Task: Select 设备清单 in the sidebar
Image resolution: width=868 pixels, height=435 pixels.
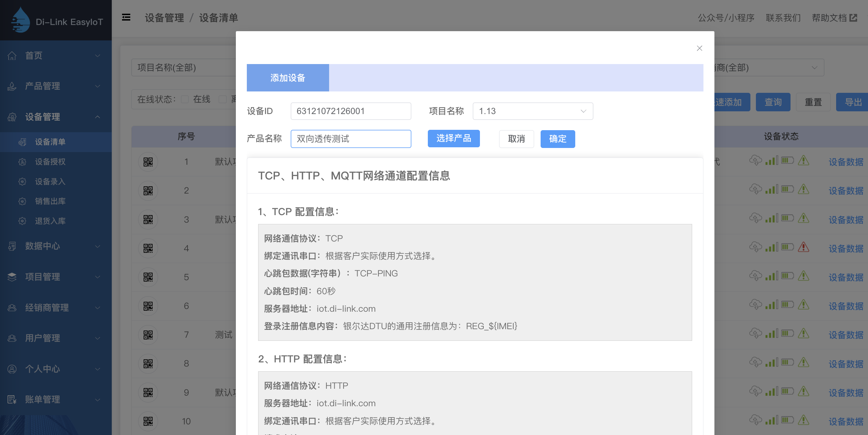Action: [x=56, y=142]
